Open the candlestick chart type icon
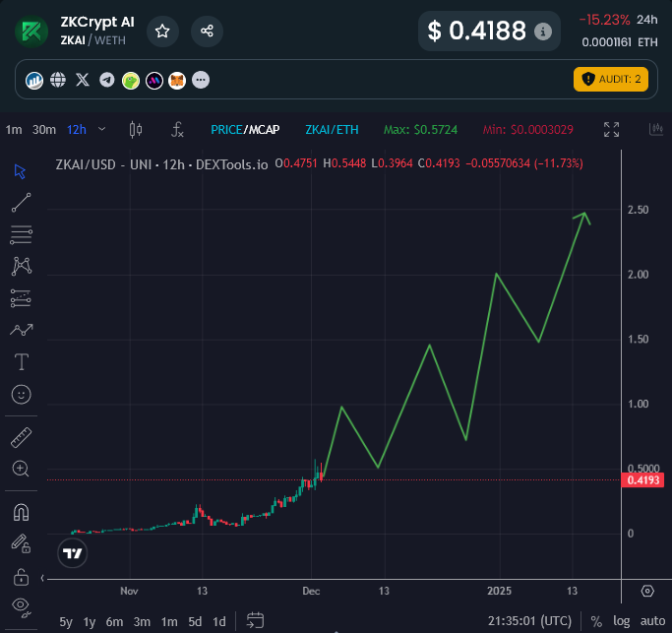 [x=136, y=129]
